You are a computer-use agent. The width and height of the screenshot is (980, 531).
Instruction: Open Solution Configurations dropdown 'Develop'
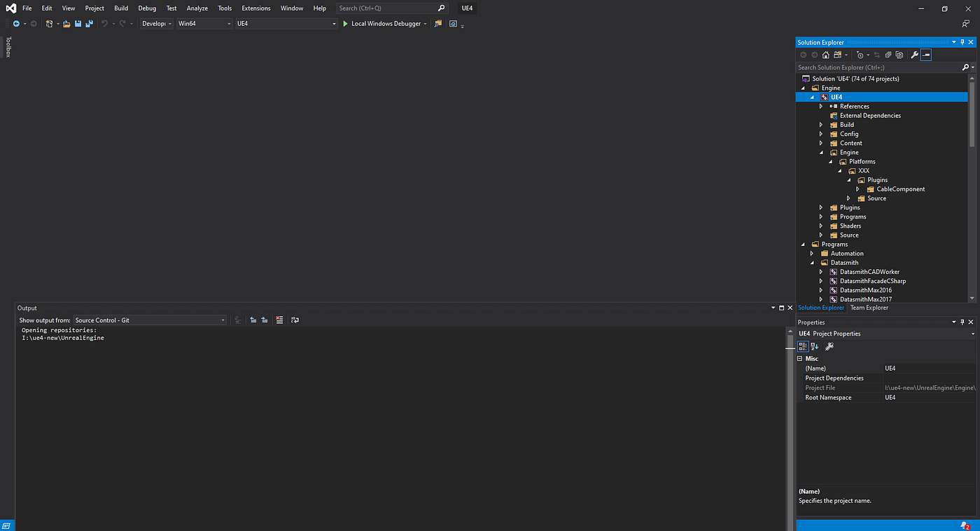(x=156, y=24)
